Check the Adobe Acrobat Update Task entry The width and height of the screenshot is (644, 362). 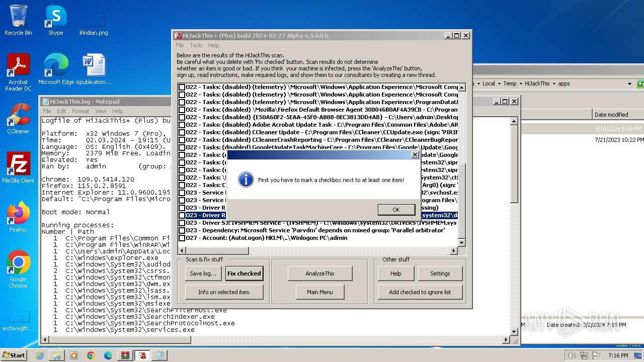[182, 125]
